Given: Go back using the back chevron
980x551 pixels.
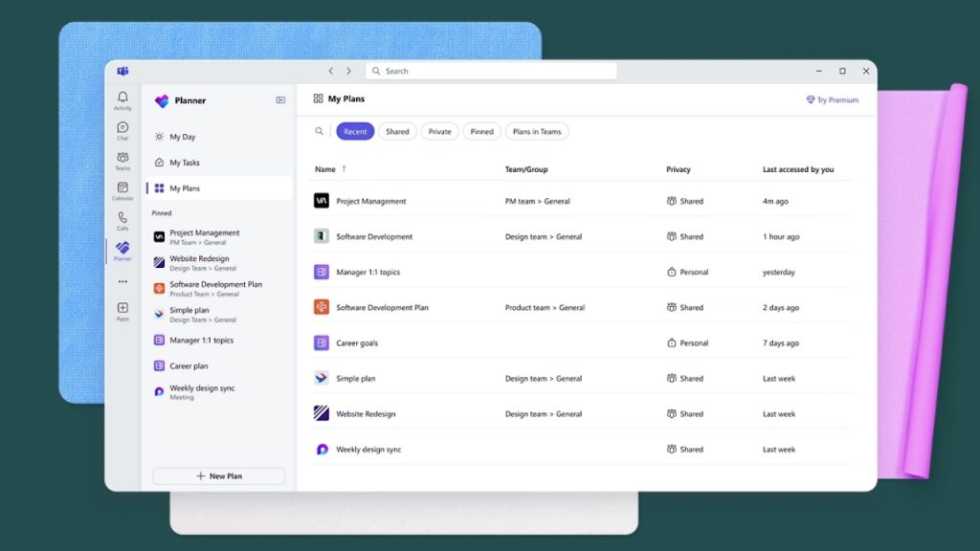Looking at the screenshot, I should tap(331, 71).
